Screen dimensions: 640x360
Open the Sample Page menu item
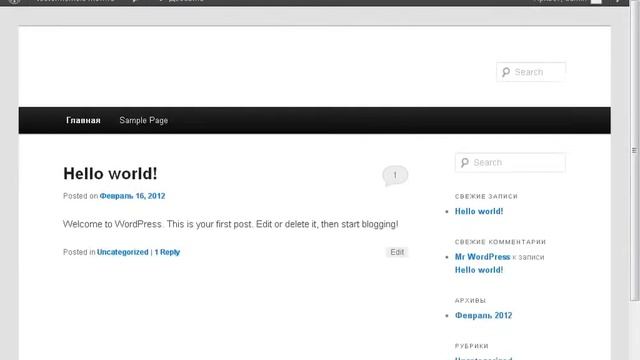point(144,120)
